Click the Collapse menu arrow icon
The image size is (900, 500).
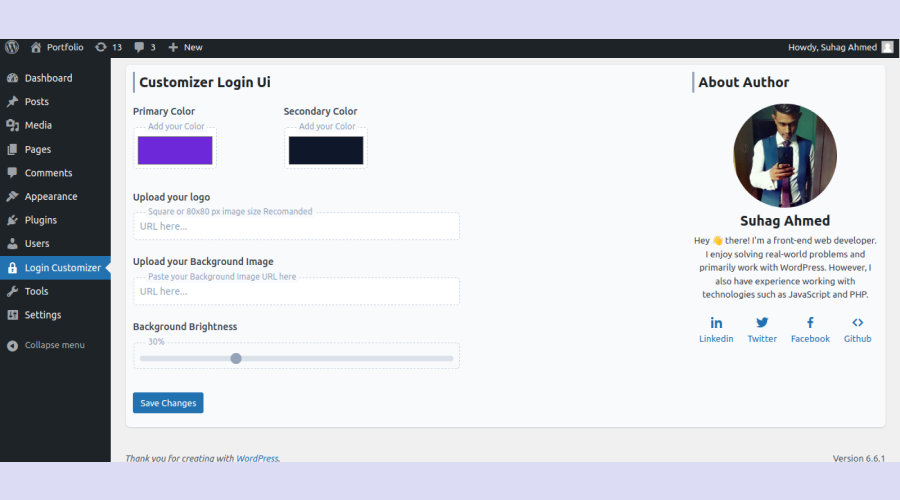pos(12,345)
